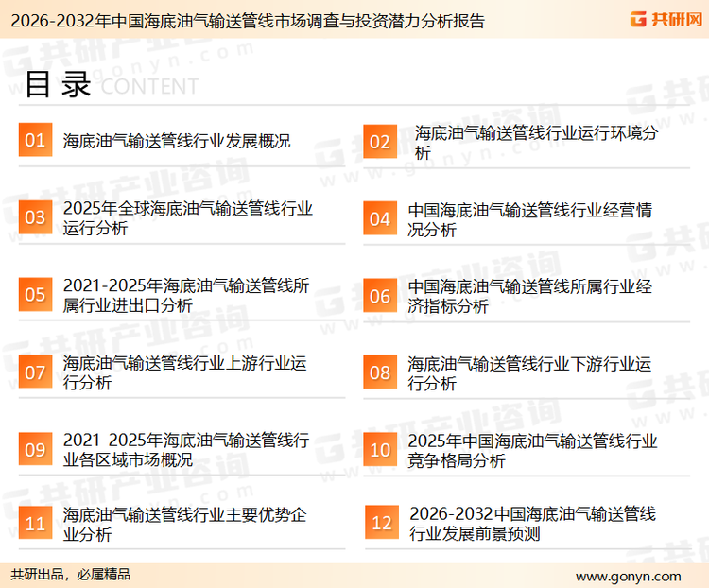The height and width of the screenshot is (588, 709).
Task: Click the orange 02 chapter number badge
Action: [x=380, y=142]
